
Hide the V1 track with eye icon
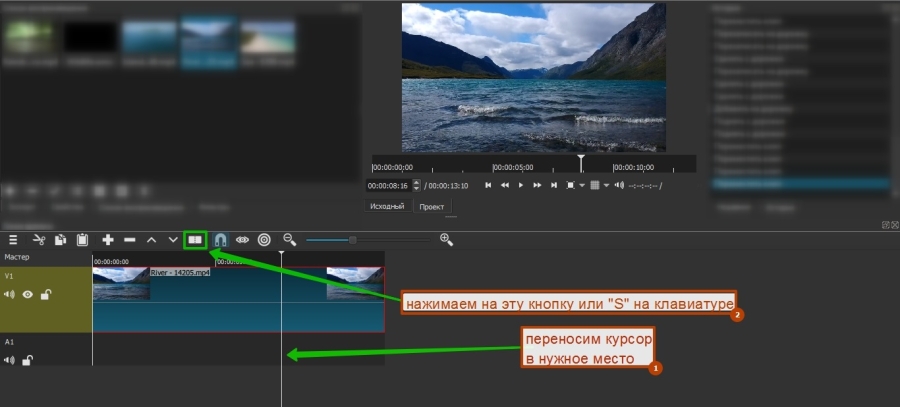(x=28, y=294)
